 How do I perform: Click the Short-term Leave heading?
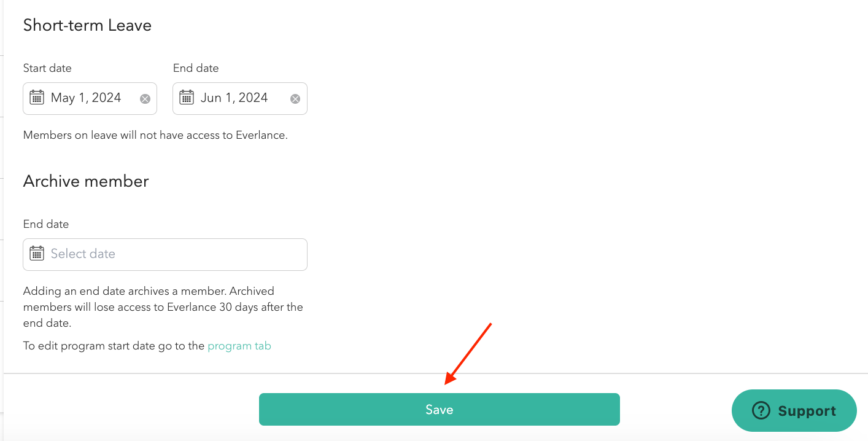coord(87,25)
